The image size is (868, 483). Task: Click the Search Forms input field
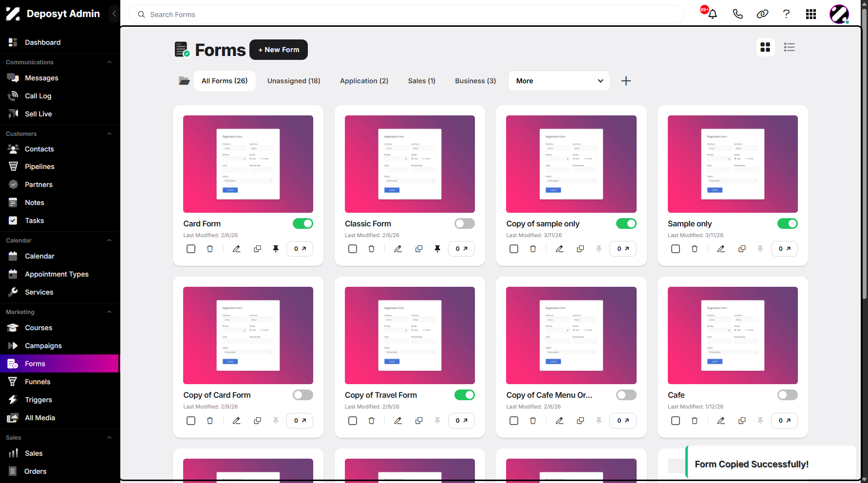coord(406,15)
